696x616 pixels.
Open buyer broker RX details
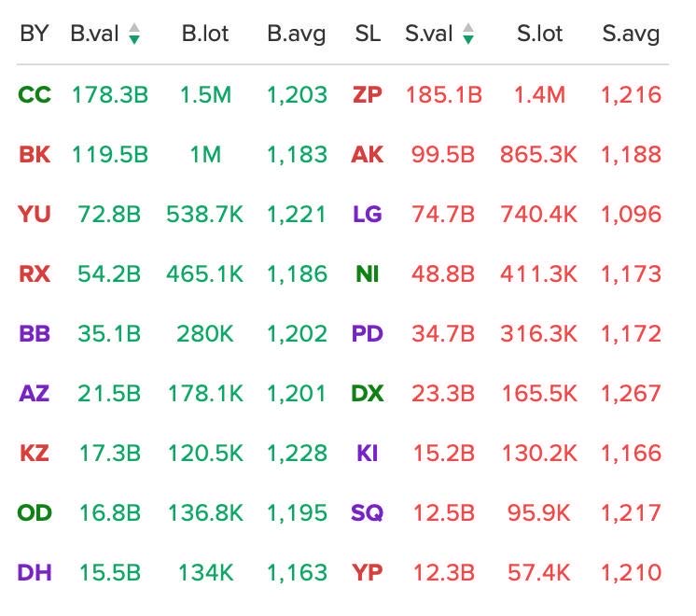(x=35, y=273)
